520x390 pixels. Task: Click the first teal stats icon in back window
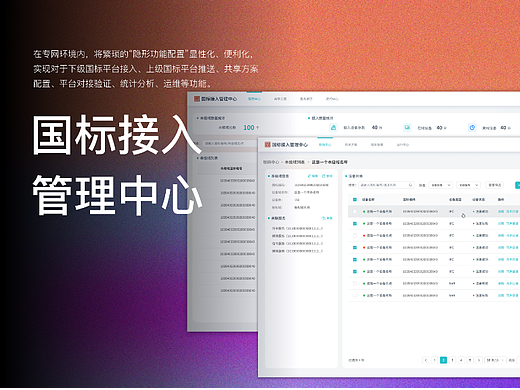tap(333, 128)
